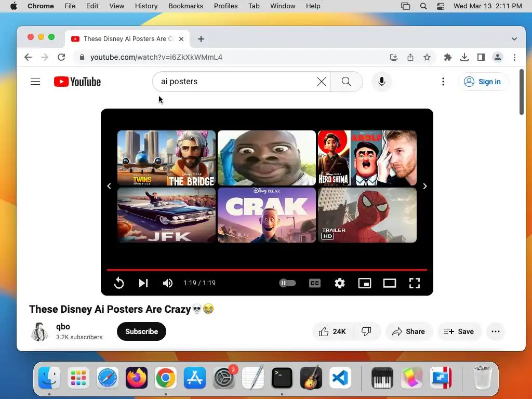This screenshot has height=399, width=532.
Task: Dislike this video
Action: click(x=366, y=331)
